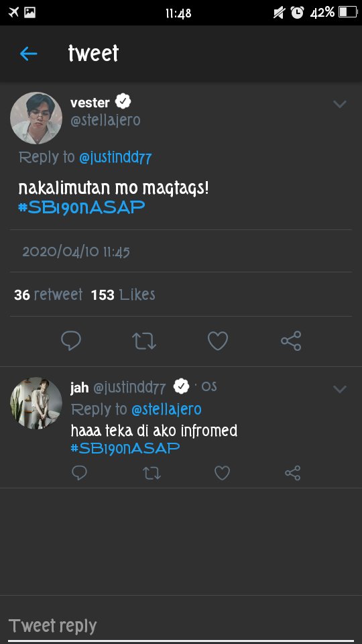Image resolution: width=362 pixels, height=644 pixels.
Task: Share vester's tweet
Action: pos(291,341)
